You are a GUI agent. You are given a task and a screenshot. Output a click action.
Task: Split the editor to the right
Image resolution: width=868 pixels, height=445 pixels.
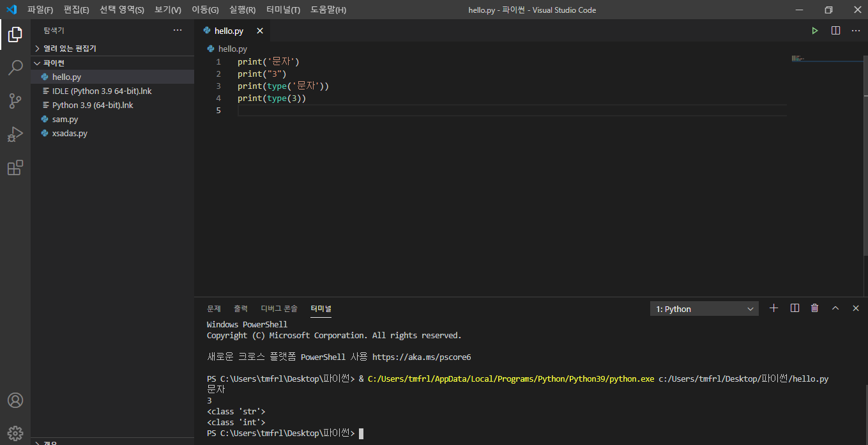pos(835,31)
